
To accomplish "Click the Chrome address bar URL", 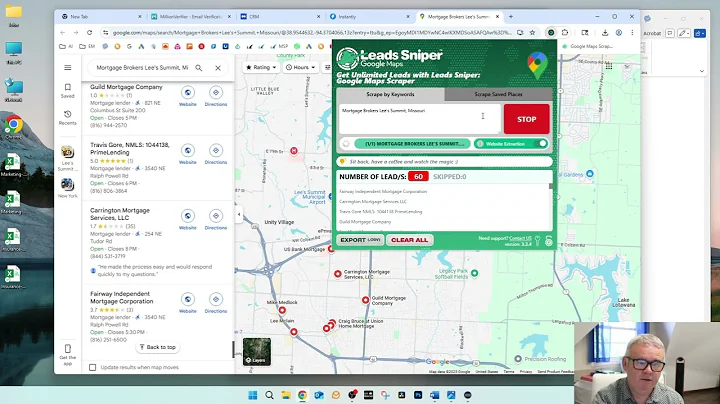I will 312,33.
